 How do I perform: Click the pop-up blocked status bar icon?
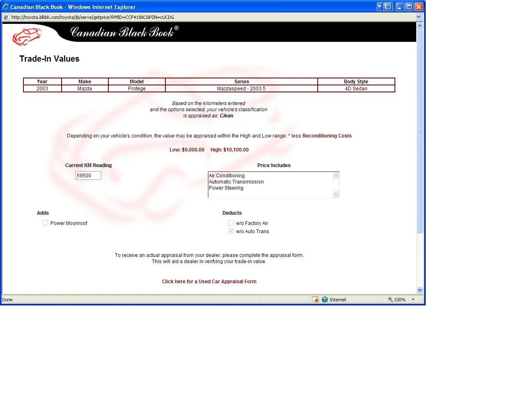[x=315, y=300]
